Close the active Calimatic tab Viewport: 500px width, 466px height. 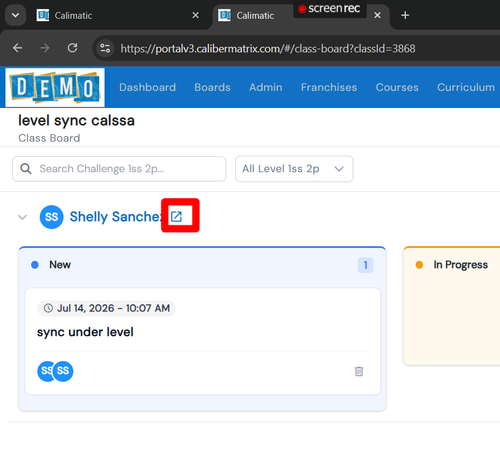coord(377,15)
